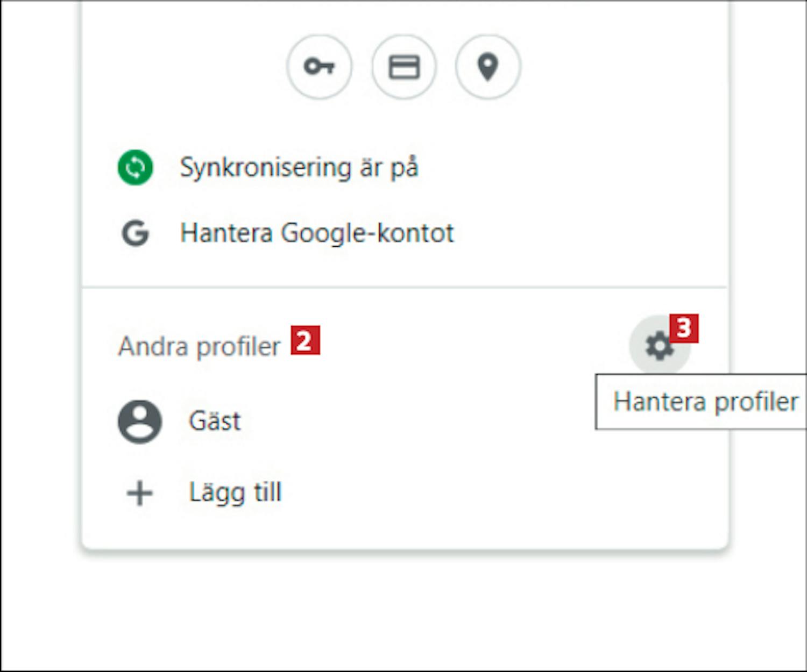The image size is (807, 672).
Task: Click the red number 2 badge
Action: tap(306, 340)
